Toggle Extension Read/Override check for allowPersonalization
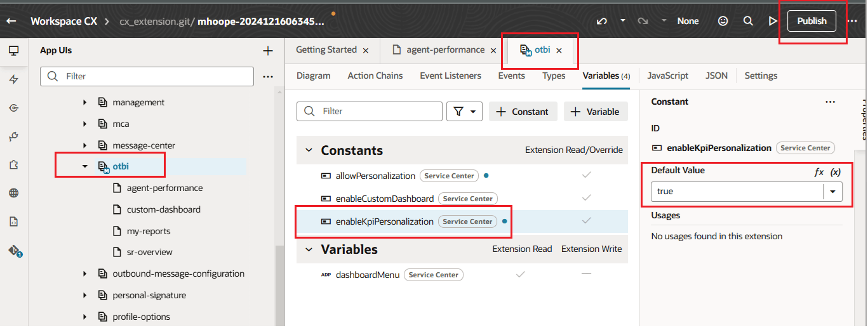 coord(587,175)
